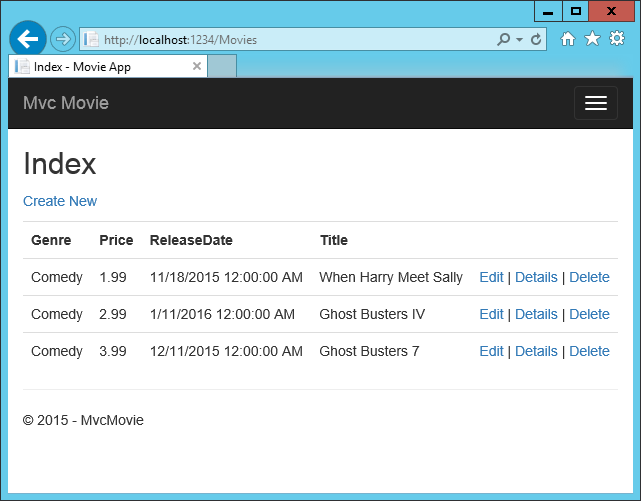Edit Ghost Busters 7 movie
This screenshot has width=641, height=501.
(x=491, y=351)
